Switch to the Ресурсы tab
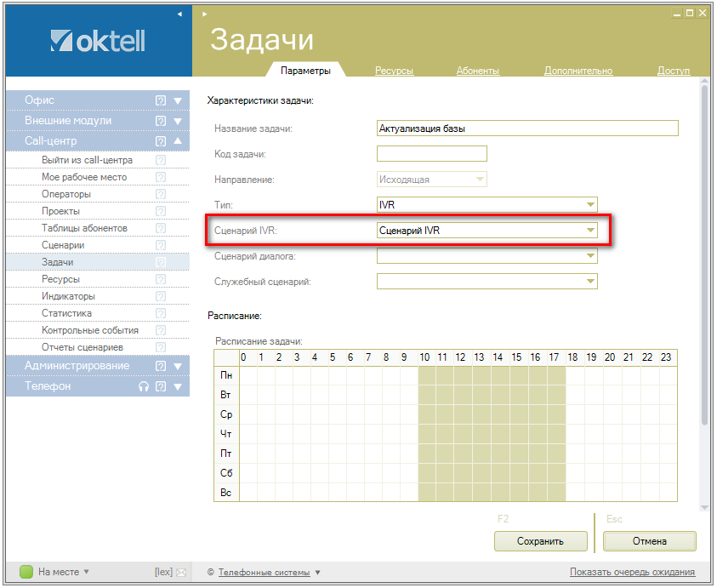 (x=394, y=71)
